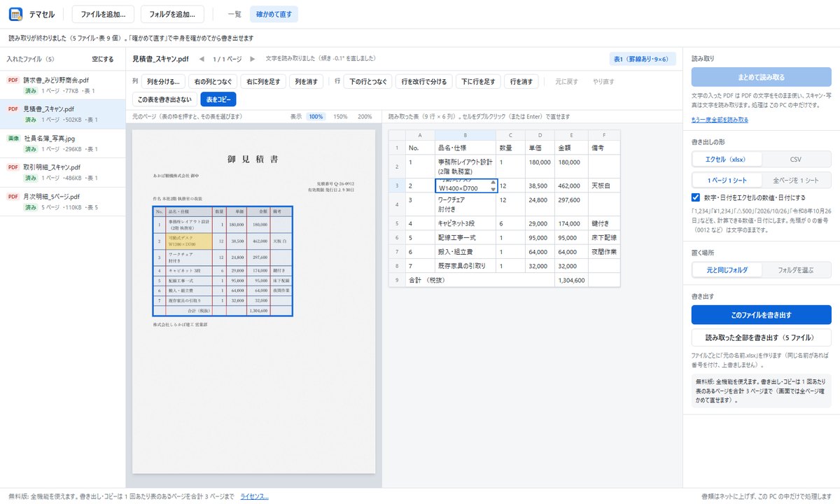Set save location to フォルダを選ぶ

[x=796, y=269]
